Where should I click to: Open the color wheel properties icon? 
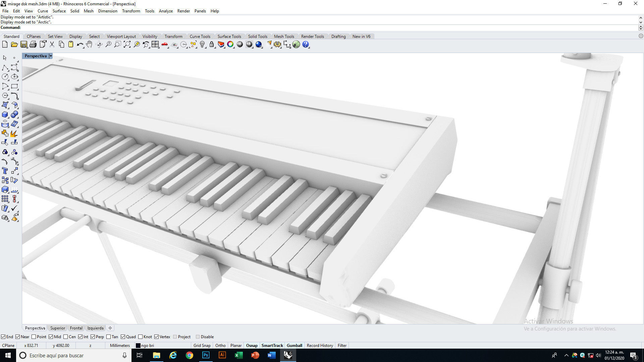[x=230, y=45]
